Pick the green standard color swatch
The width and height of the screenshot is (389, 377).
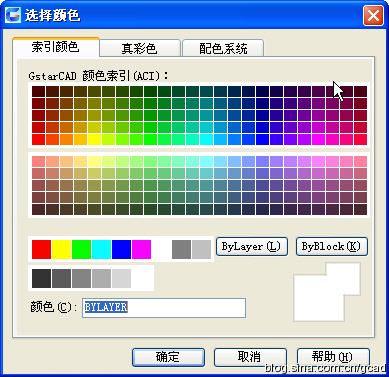click(81, 249)
